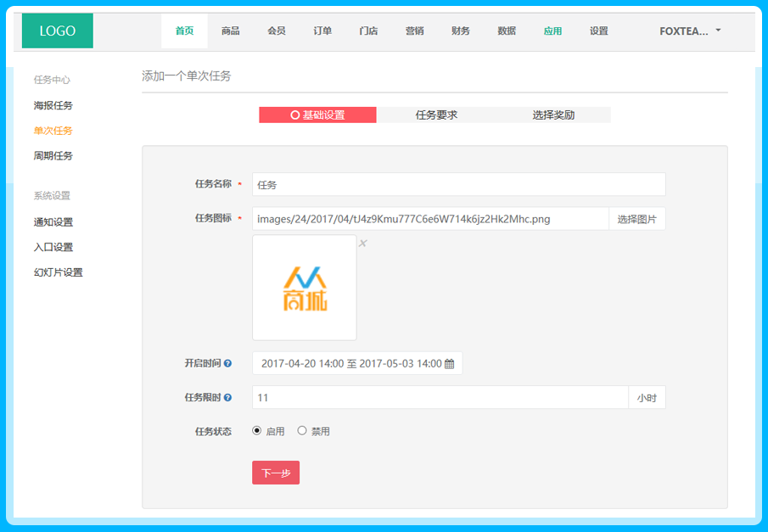Select the 启用 radio button
Viewport: 768px width, 532px height.
pos(257,431)
